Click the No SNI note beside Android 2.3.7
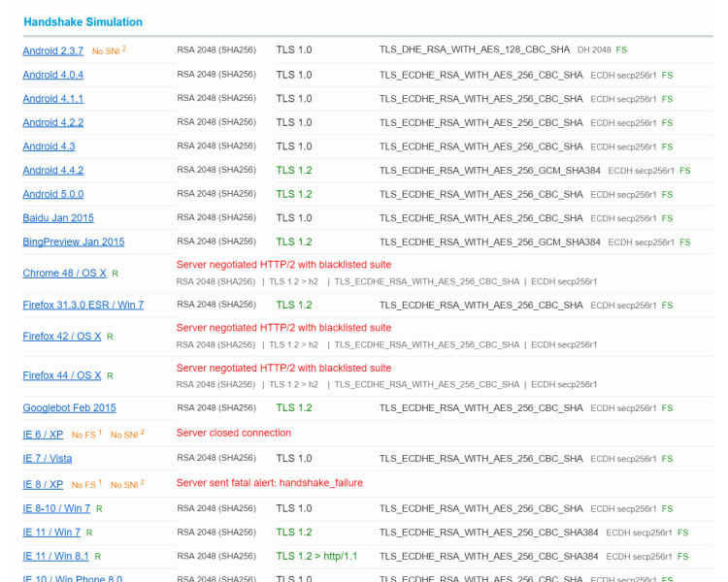 [109, 50]
